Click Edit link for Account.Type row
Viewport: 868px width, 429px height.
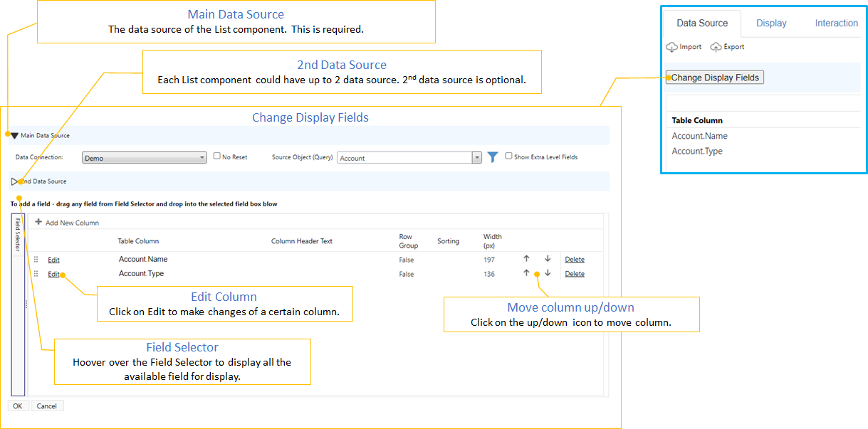click(x=53, y=274)
